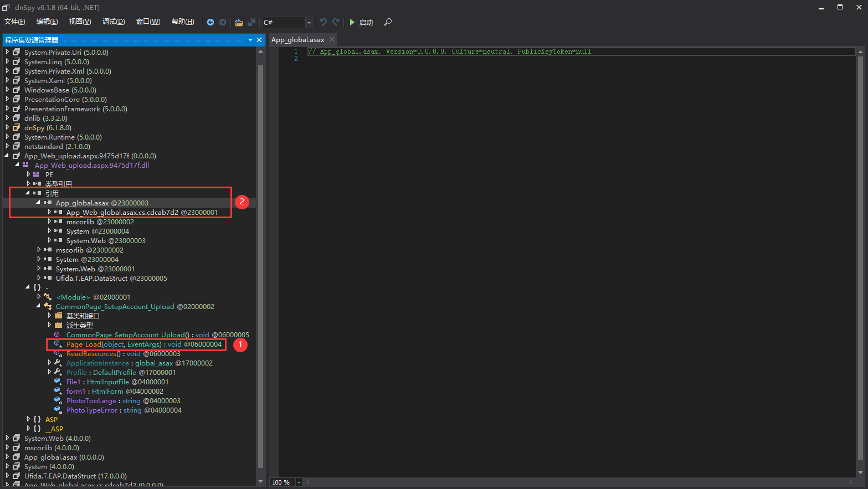Viewport: 868px width, 489px height.
Task: Select System.Web @23000003 under App_global.asax
Action: 106,240
